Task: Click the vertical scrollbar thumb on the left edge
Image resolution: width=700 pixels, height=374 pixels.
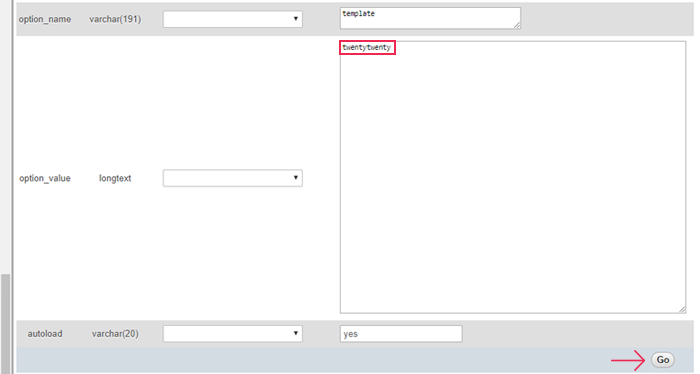Action: [x=5, y=324]
